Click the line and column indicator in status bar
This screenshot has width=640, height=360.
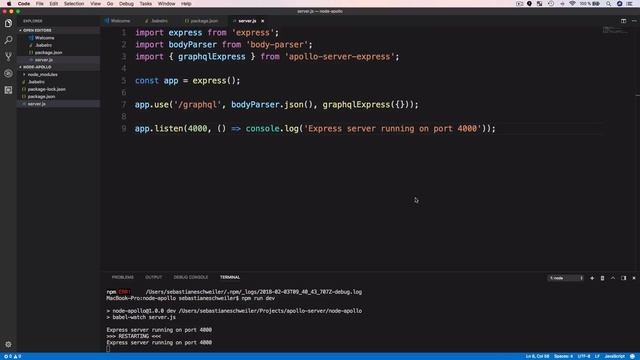(x=537, y=356)
